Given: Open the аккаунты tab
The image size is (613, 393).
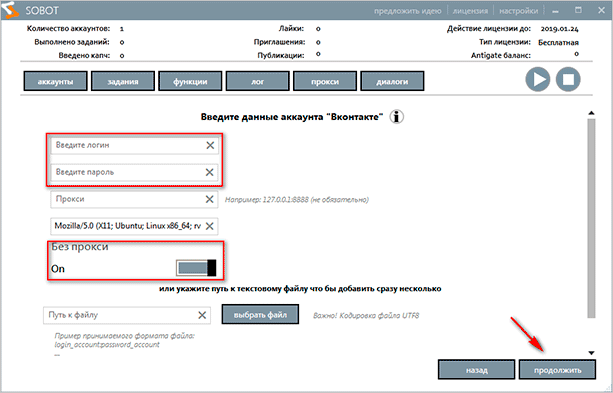Looking at the screenshot, I should 56,81.
